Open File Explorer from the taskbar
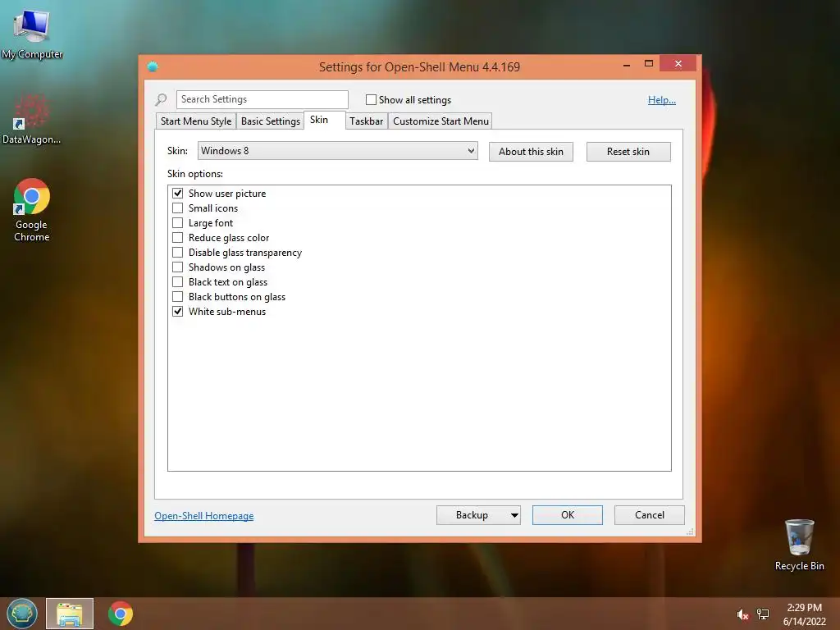 [70, 614]
